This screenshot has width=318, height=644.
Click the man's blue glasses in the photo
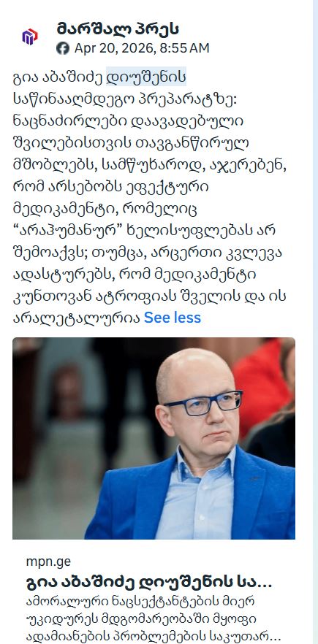coord(203,402)
